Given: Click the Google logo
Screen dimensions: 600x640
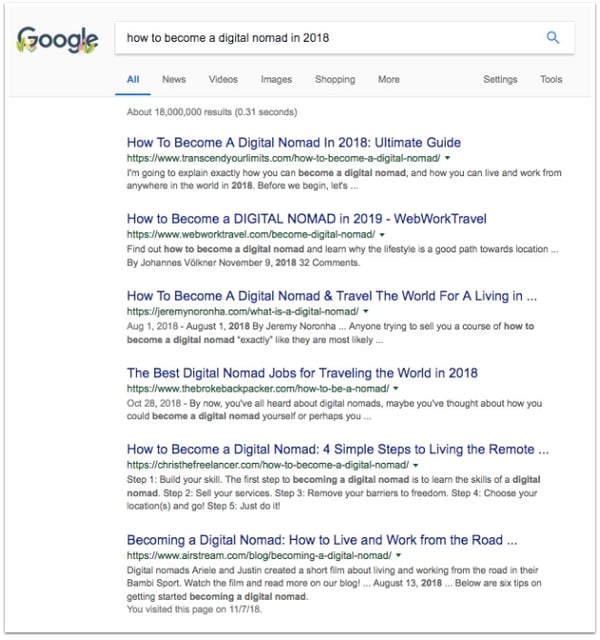Looking at the screenshot, I should [57, 40].
